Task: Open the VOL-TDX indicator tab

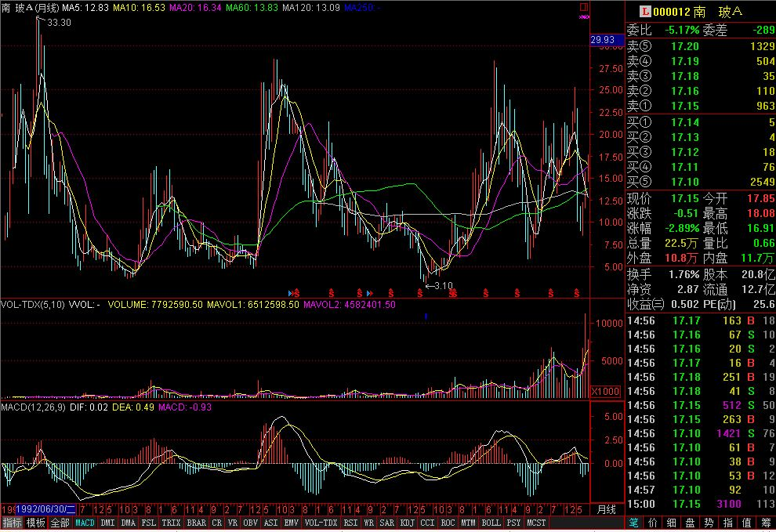Action: [x=321, y=523]
